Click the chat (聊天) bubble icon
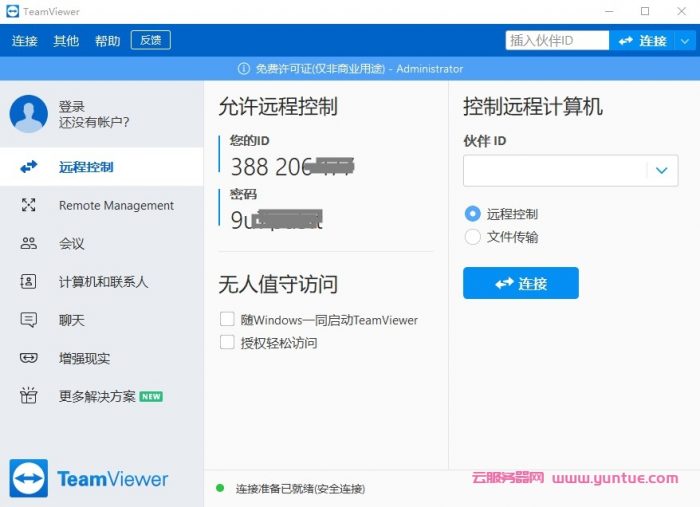 coord(29,320)
